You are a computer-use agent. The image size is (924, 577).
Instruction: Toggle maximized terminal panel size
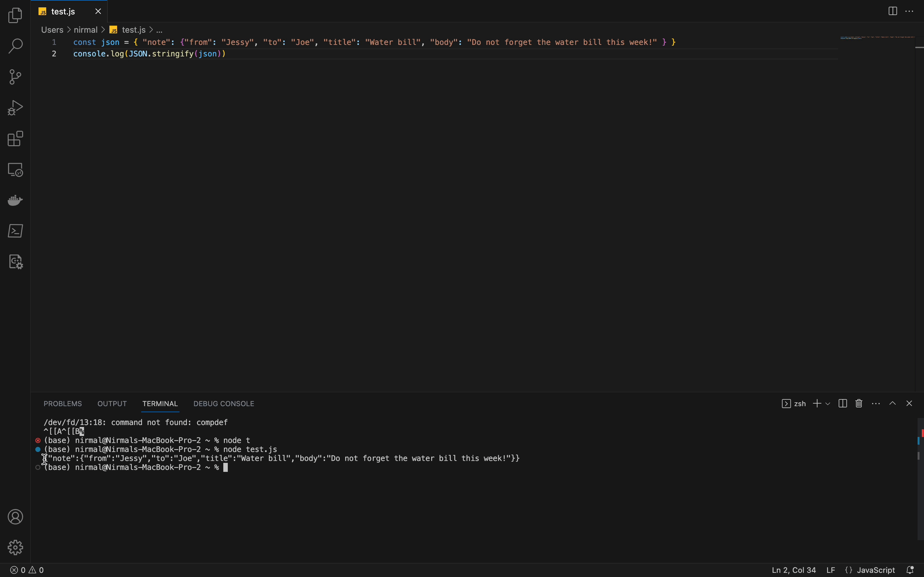893,403
